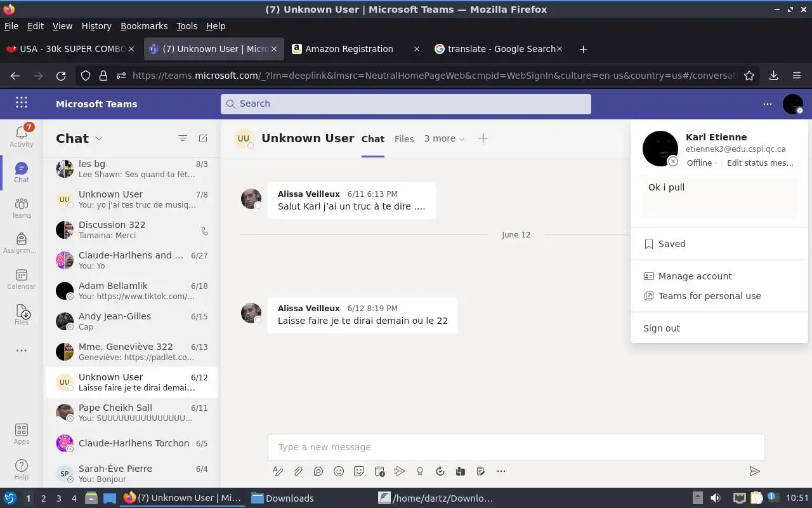The image size is (812, 508).
Task: Click the Approvals icon in compose toolbar
Action: [481, 471]
